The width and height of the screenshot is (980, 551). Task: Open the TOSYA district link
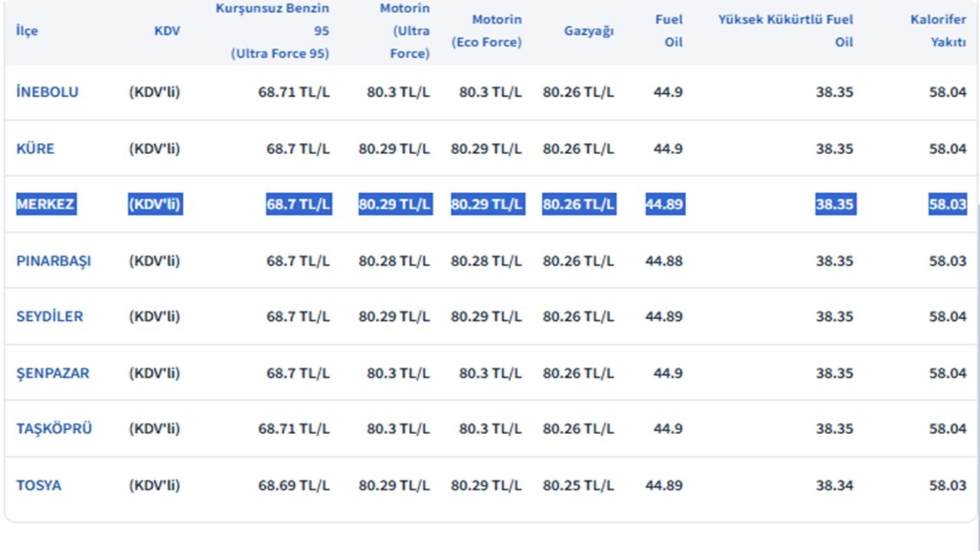39,485
